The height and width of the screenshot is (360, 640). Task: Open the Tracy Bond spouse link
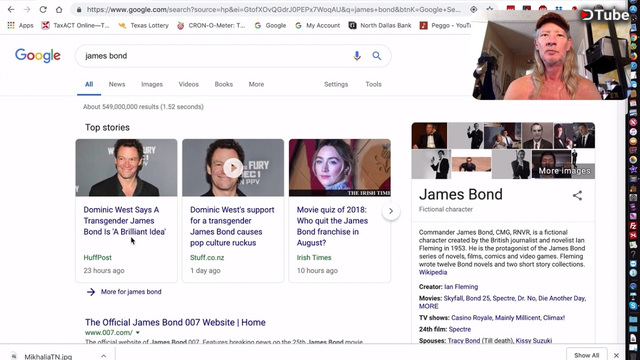click(464, 340)
